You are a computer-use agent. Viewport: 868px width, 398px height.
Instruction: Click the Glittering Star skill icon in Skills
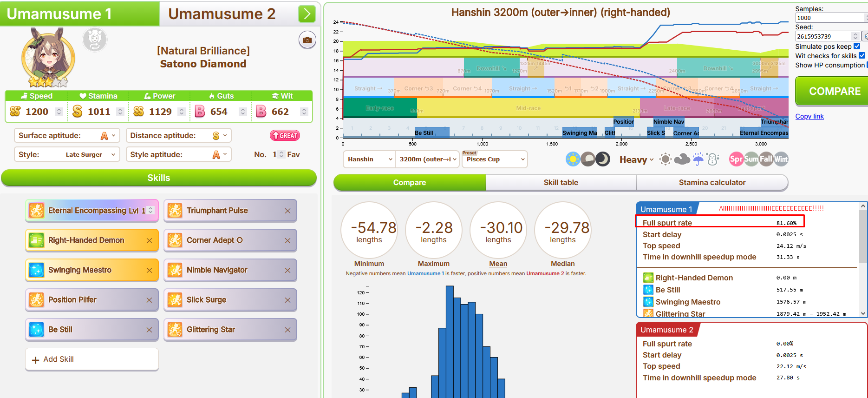(x=175, y=330)
